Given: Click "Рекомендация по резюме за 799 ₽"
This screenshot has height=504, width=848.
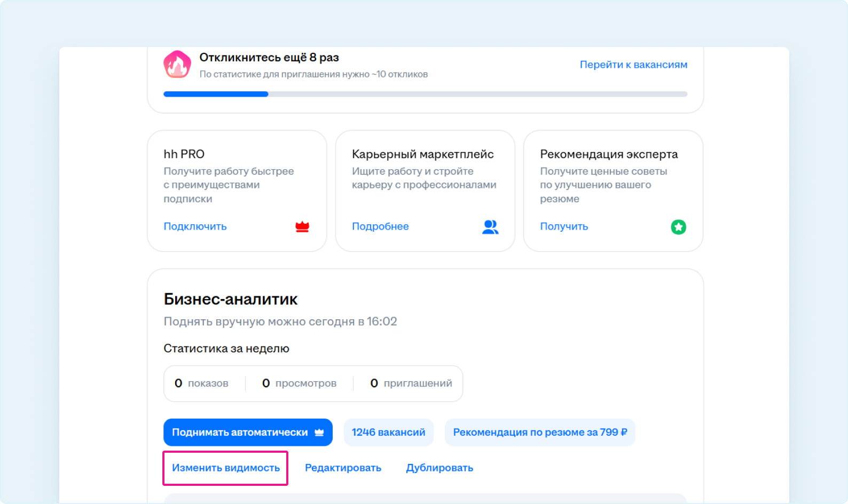Looking at the screenshot, I should 540,432.
